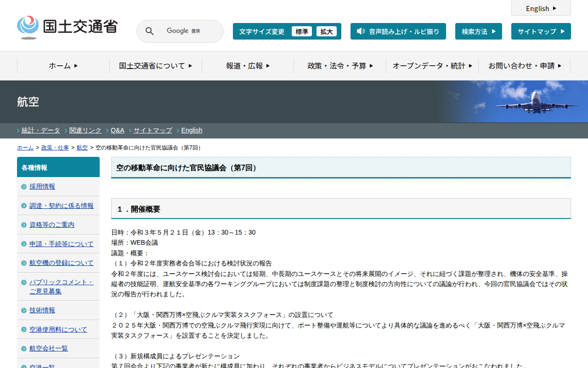Click the MLIT logo in header
This screenshot has height=368, width=588.
67,28
